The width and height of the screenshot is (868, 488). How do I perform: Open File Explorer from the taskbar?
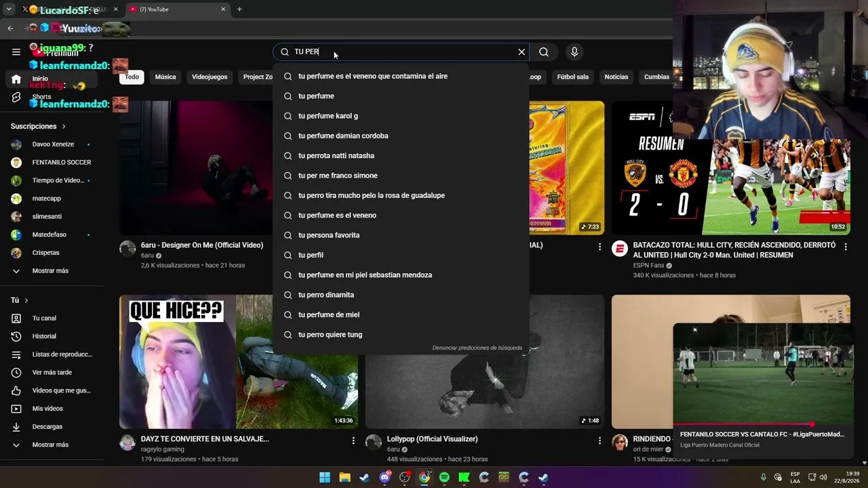coord(344,477)
